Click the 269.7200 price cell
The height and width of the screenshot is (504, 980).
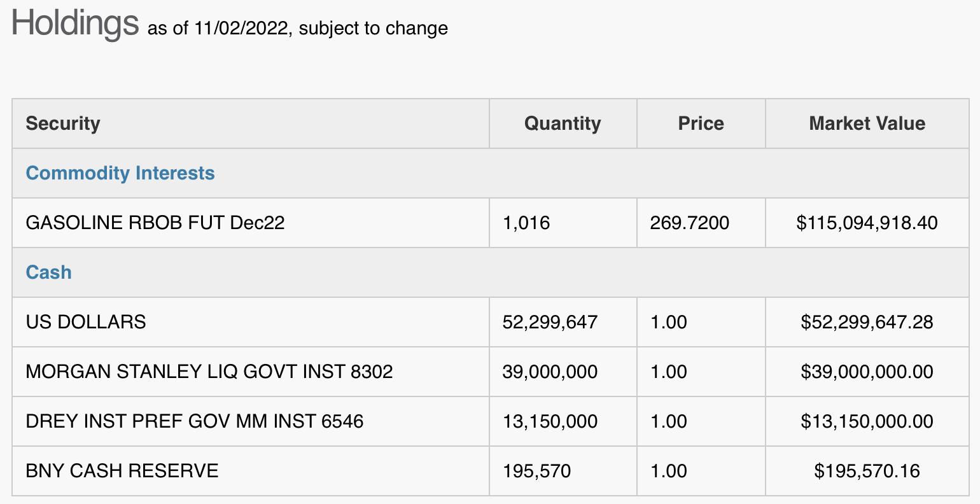click(701, 223)
